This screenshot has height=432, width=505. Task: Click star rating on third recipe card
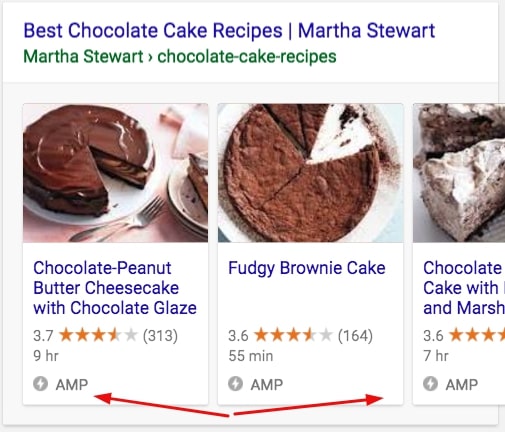[x=477, y=335]
